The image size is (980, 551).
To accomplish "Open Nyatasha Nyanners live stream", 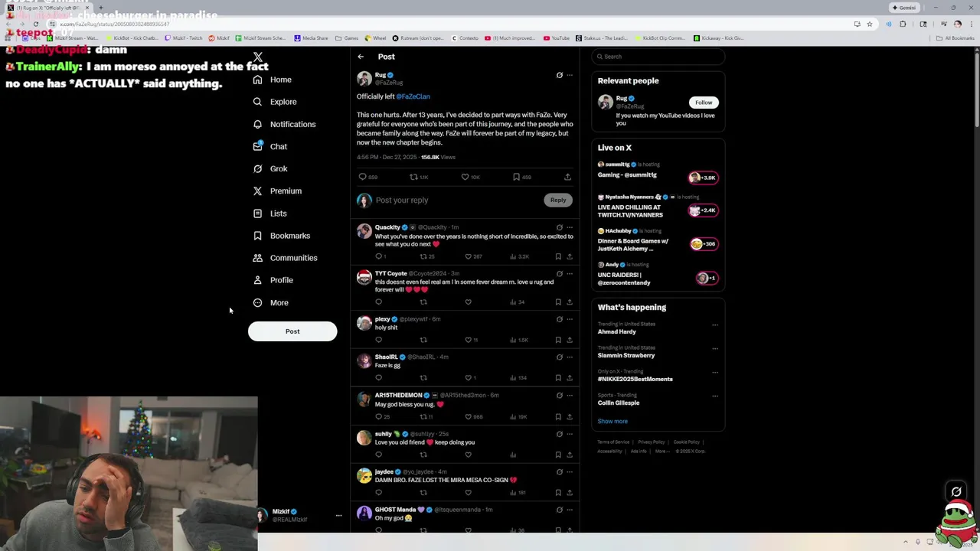I will pos(658,207).
